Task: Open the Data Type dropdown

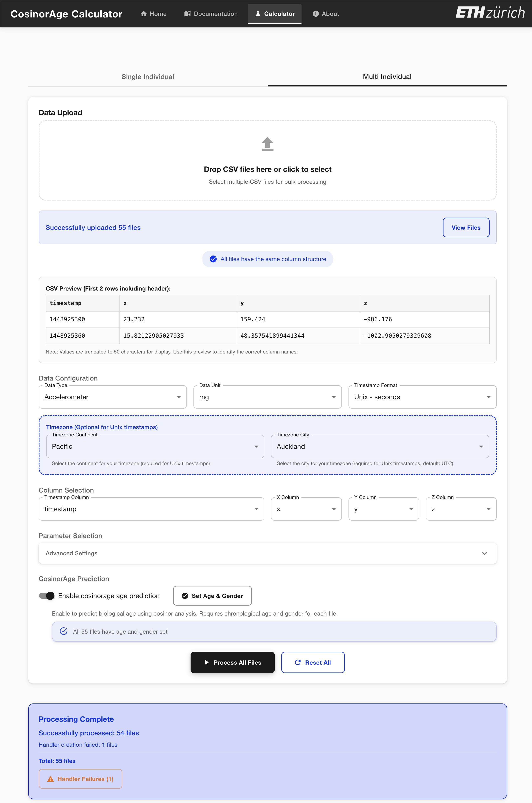Action: tap(113, 397)
